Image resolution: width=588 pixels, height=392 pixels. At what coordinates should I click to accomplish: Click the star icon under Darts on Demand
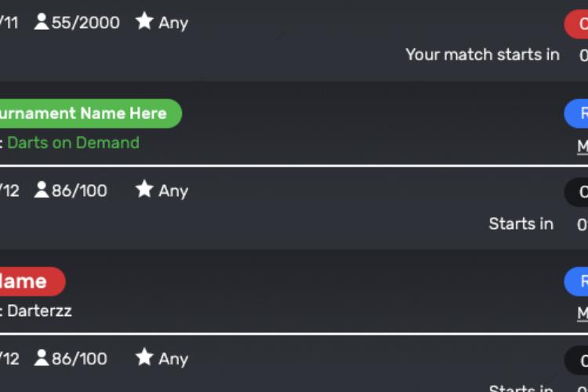tap(144, 189)
